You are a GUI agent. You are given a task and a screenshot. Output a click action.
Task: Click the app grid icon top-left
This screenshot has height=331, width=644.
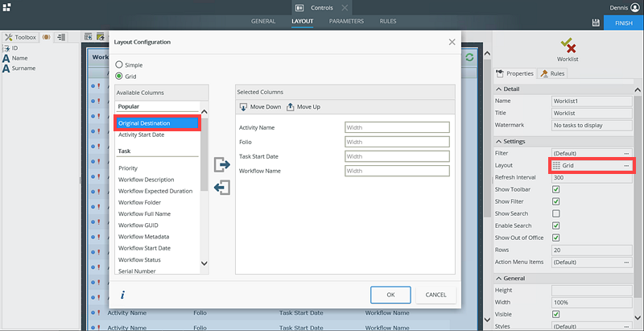[6, 6]
